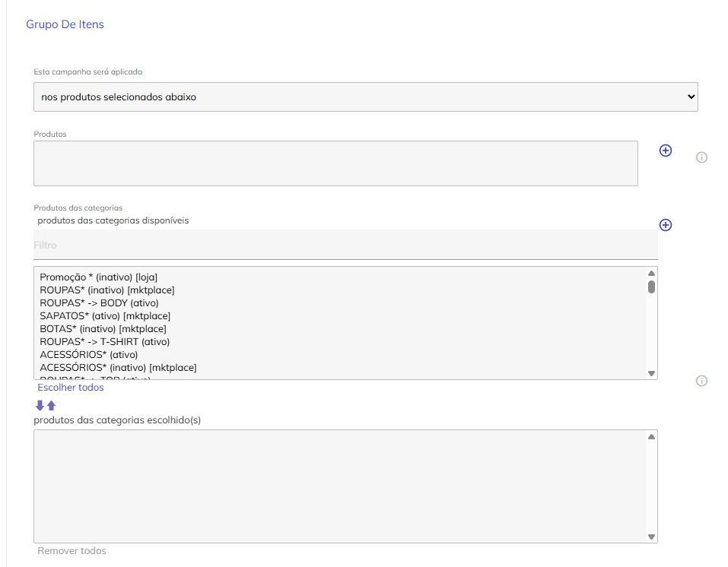Image resolution: width=728 pixels, height=567 pixels.
Task: Open the 'Esta campanha será aplicada' dropdown
Action: tap(365, 97)
